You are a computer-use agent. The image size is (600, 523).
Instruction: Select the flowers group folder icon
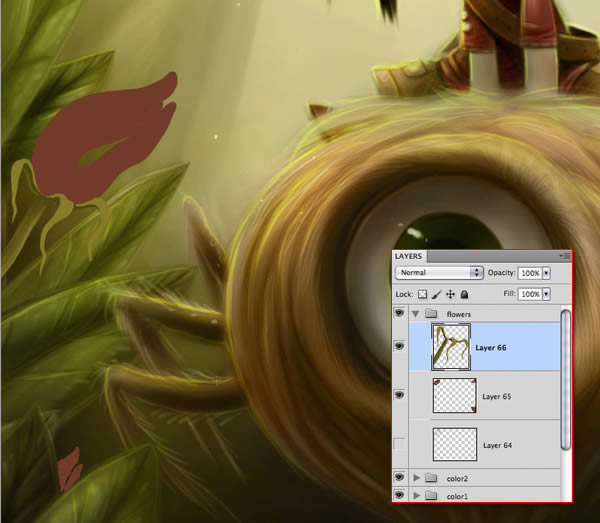tap(431, 314)
